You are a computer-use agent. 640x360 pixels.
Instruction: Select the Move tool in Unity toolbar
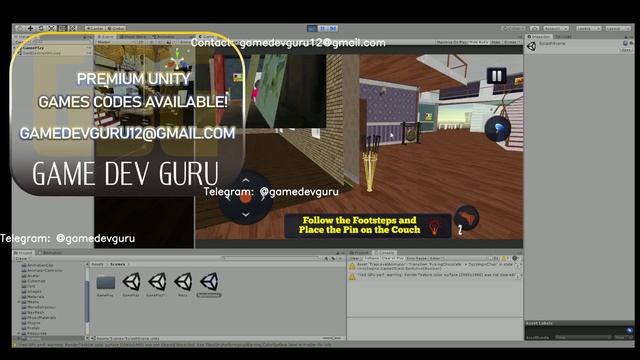click(31, 28)
